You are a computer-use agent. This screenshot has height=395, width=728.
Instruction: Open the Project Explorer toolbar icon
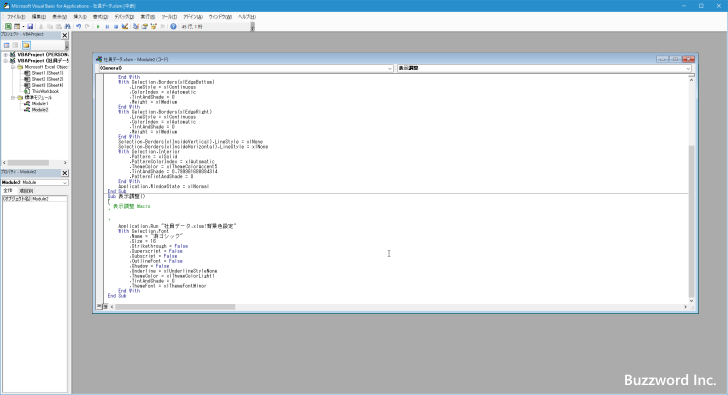pos(136,26)
